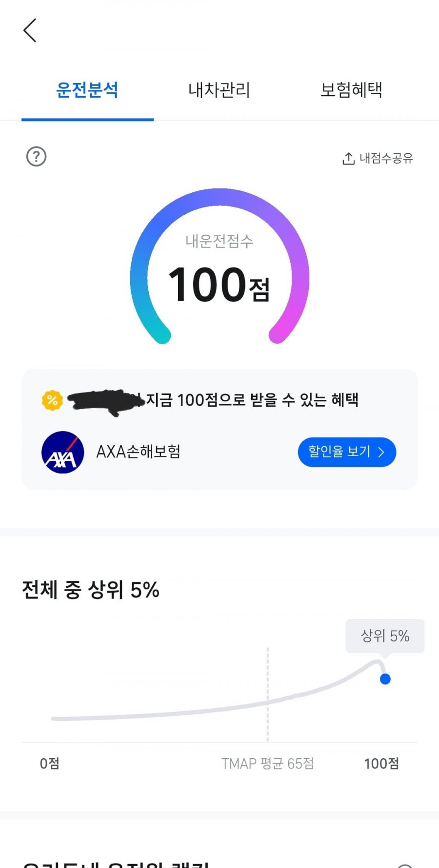
Task: Click the 할인율 보기 button
Action: click(347, 452)
